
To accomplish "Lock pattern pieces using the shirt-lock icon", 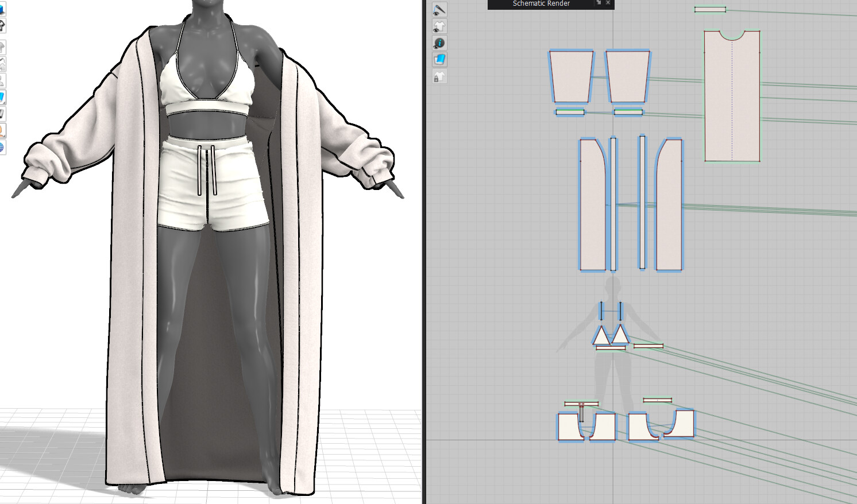I will click(x=439, y=76).
